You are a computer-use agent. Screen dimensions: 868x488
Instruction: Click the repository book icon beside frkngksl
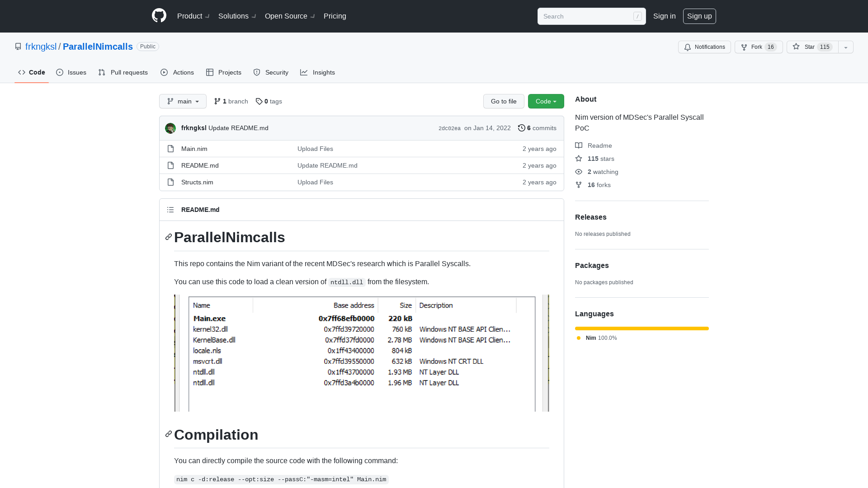[18, 47]
